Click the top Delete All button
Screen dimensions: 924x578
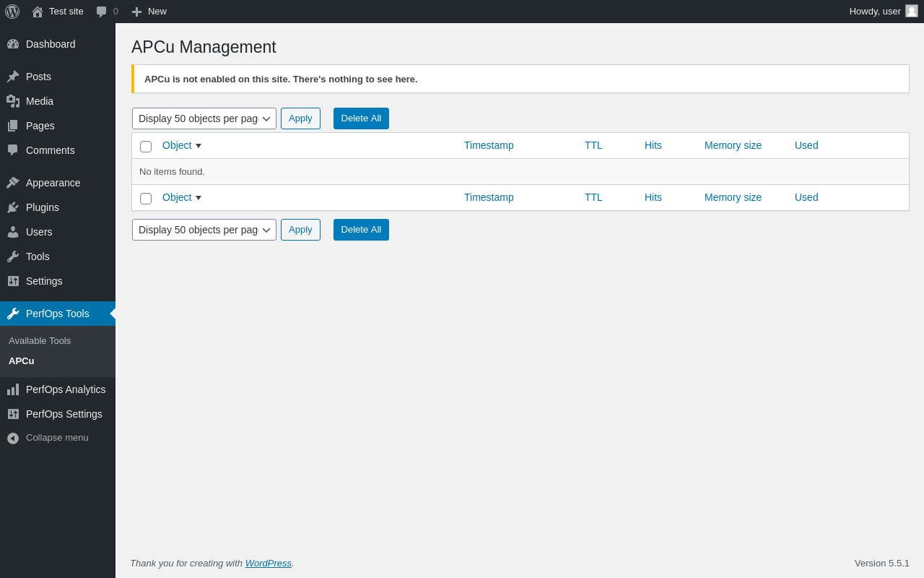click(361, 118)
